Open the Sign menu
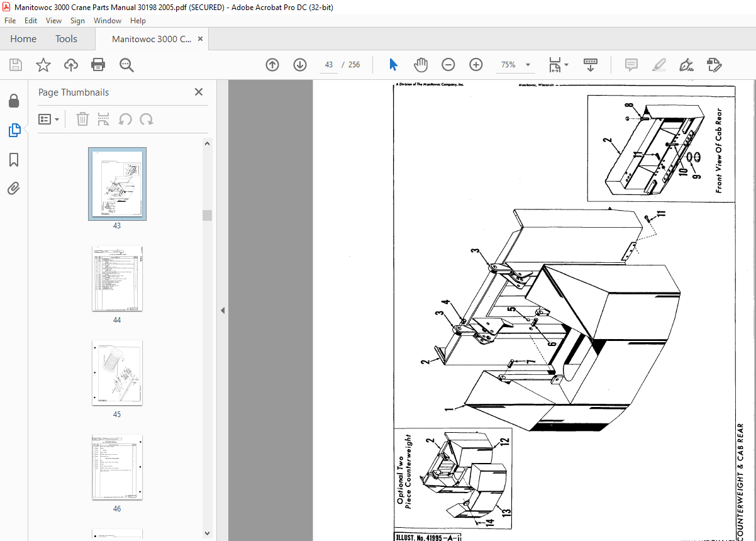The height and width of the screenshot is (541, 756). click(77, 21)
